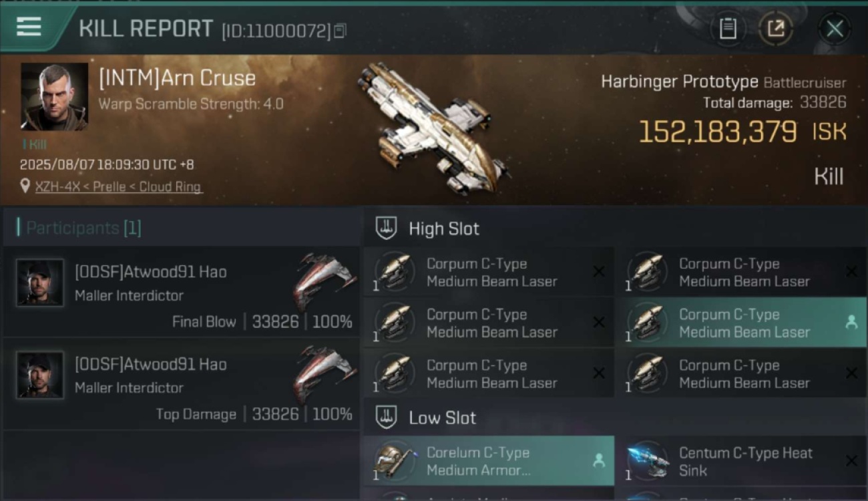Click the Low Slot section icon
The image size is (868, 501).
coord(387,418)
